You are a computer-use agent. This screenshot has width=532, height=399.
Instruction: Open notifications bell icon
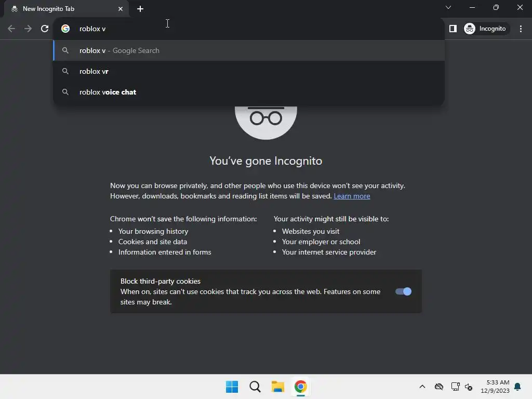[518, 387]
